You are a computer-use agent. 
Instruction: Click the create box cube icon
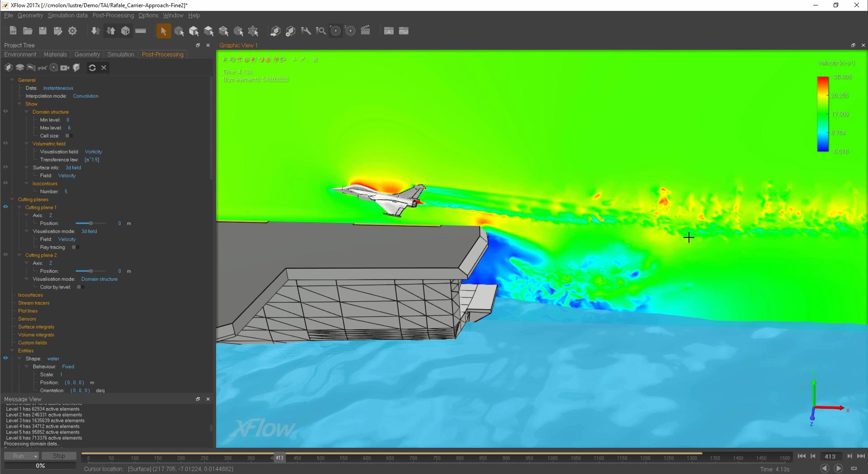(125, 31)
